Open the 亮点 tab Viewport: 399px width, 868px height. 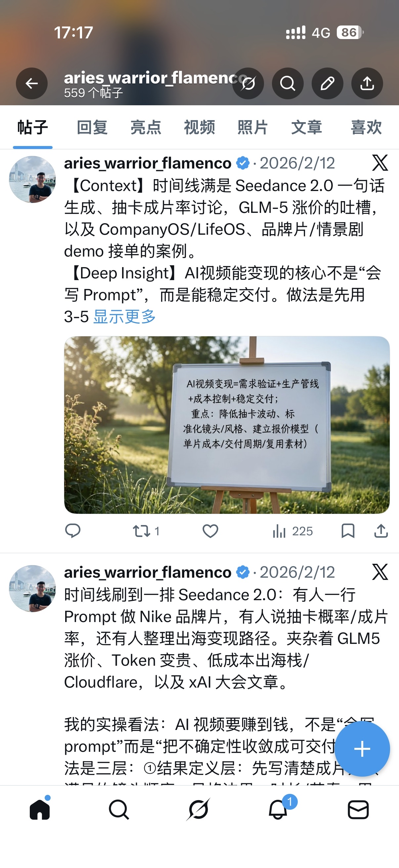point(146,127)
